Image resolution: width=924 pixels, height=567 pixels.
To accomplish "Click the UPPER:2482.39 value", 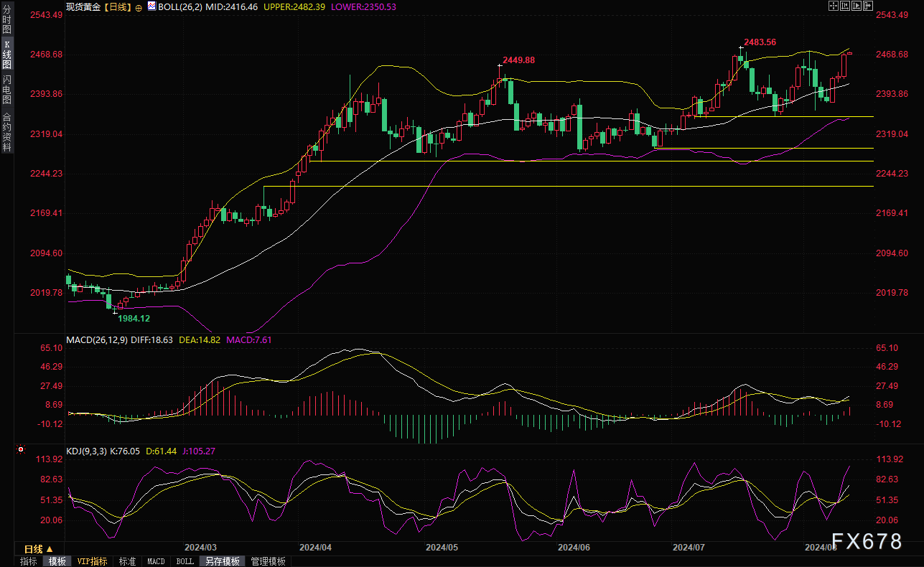I will pos(296,6).
